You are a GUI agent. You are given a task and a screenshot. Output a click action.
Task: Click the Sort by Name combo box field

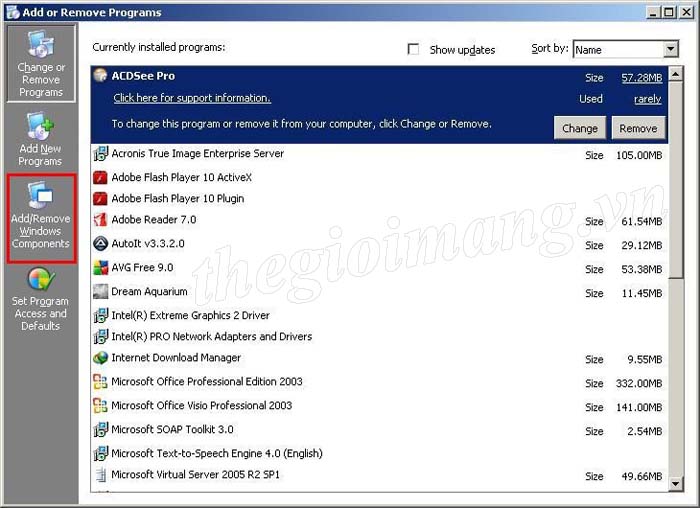pos(625,49)
